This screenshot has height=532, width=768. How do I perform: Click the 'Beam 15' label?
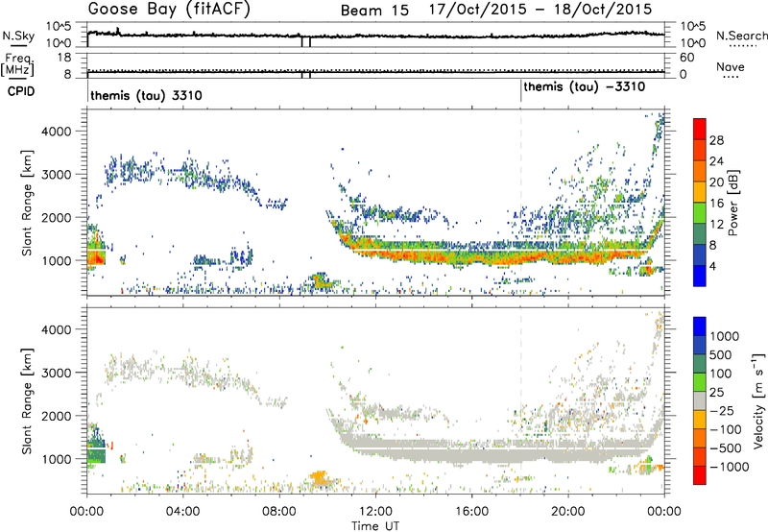tap(374, 11)
